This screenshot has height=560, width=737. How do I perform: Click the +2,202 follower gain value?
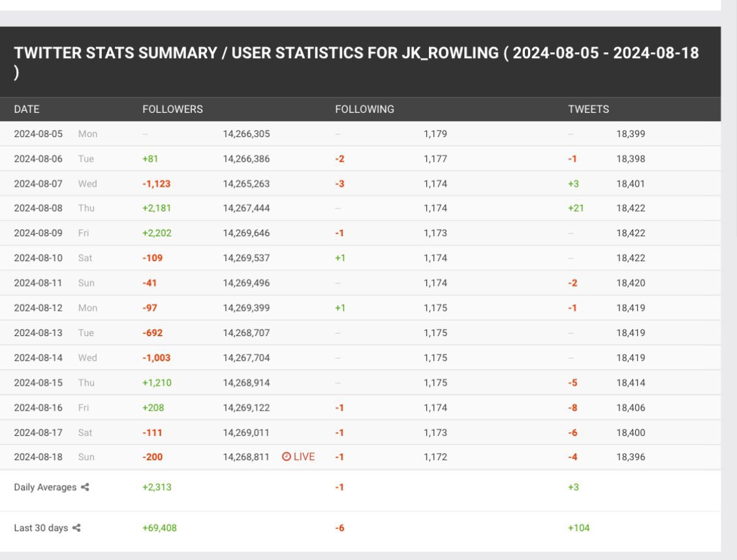pos(157,233)
